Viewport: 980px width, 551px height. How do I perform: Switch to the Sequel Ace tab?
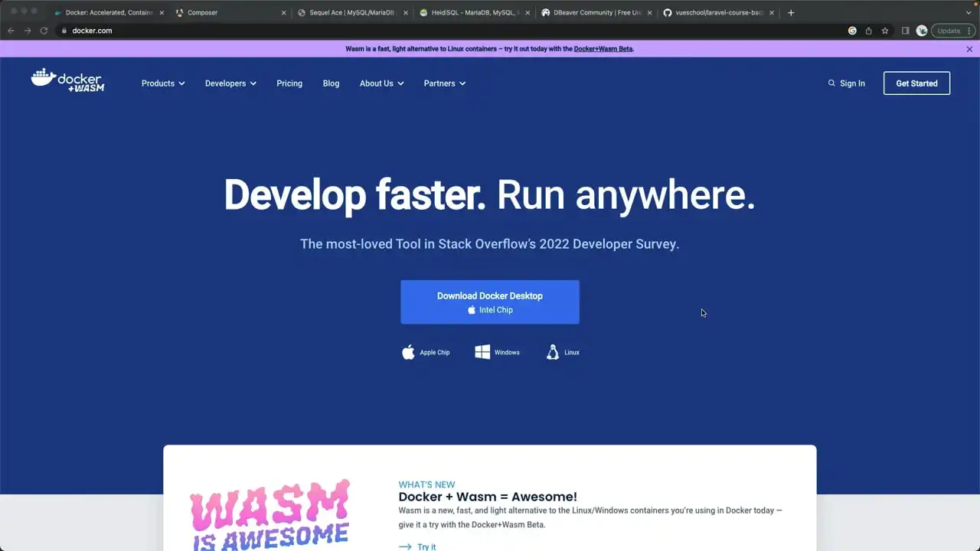coord(352,13)
